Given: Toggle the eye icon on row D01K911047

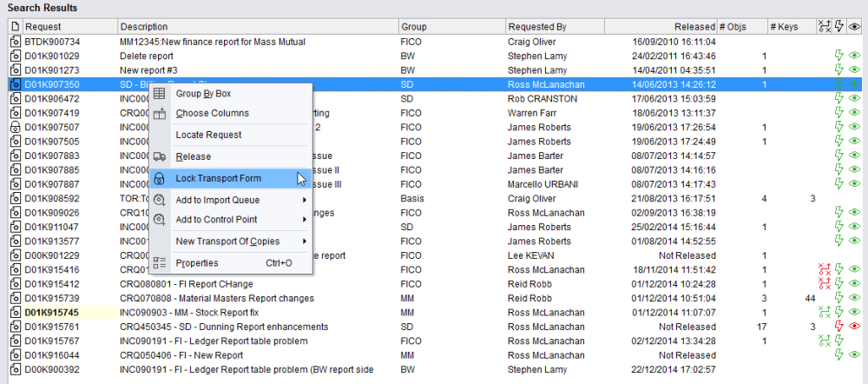Looking at the screenshot, I should 855,227.
